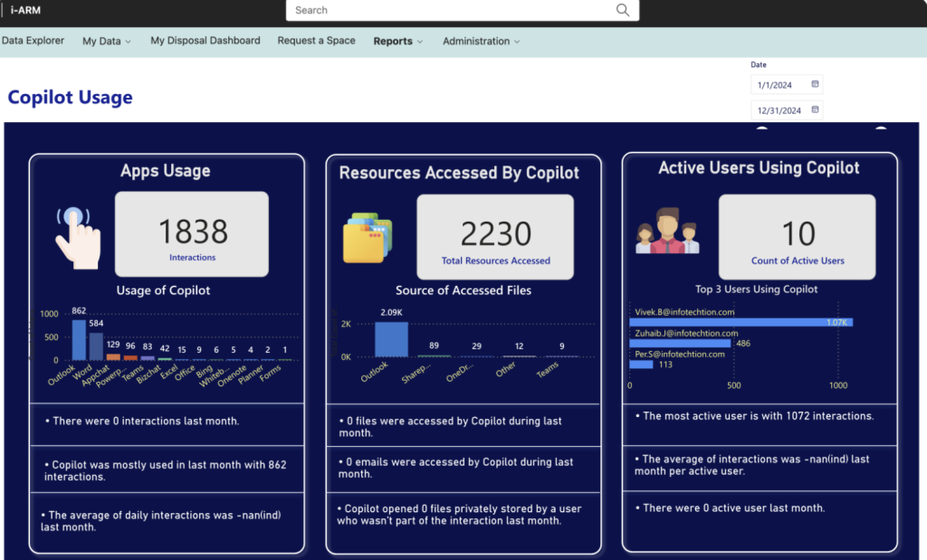
Task: Click the folders icon in Resources Accessed
Action: click(x=368, y=237)
